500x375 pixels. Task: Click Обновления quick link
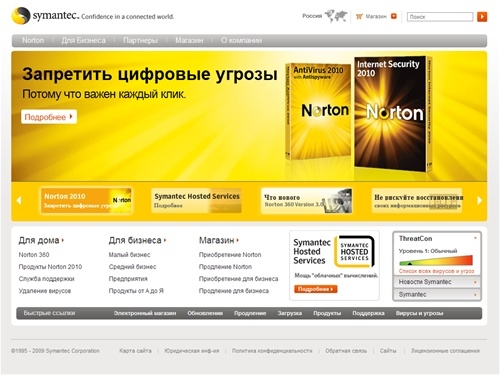(x=205, y=313)
